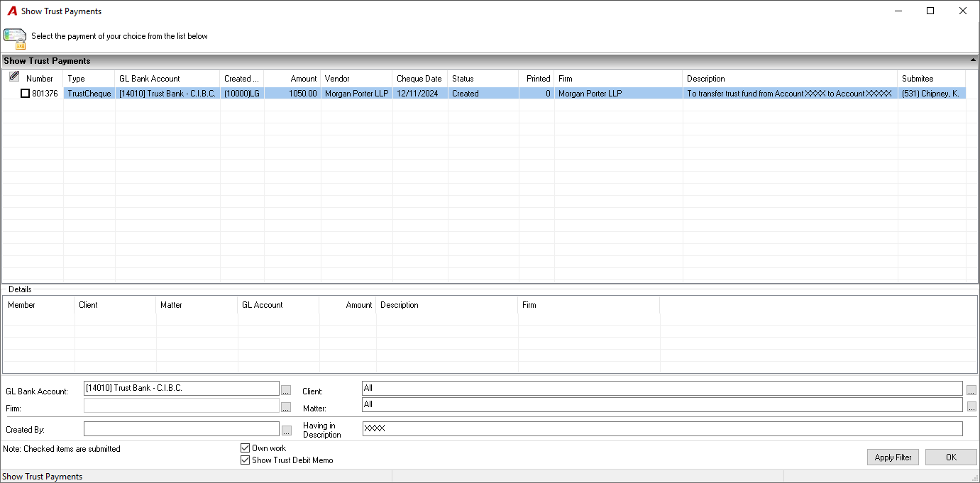Close the Show Trust Payments window
This screenshot has width=980, height=483.
pyautogui.click(x=963, y=11)
